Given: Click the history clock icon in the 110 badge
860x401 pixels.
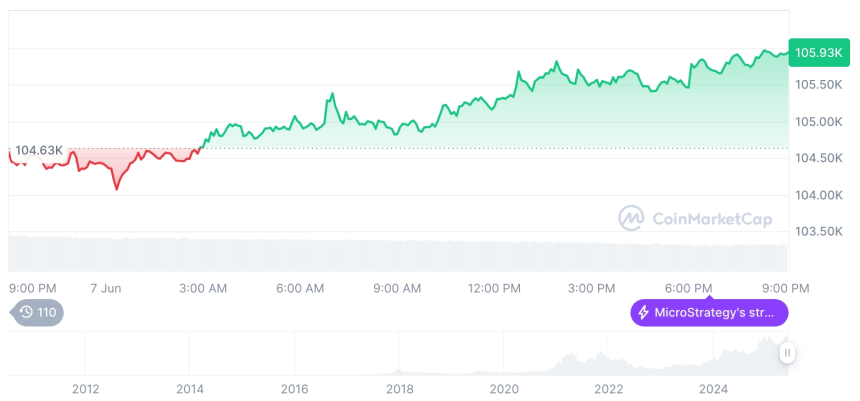Looking at the screenshot, I should point(26,313).
